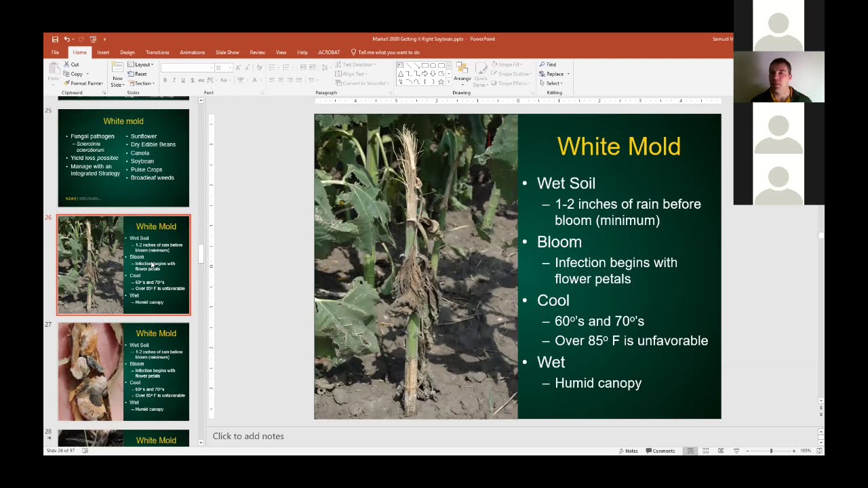Image resolution: width=868 pixels, height=488 pixels.
Task: Switch to Slide Sorter view
Action: point(705,451)
